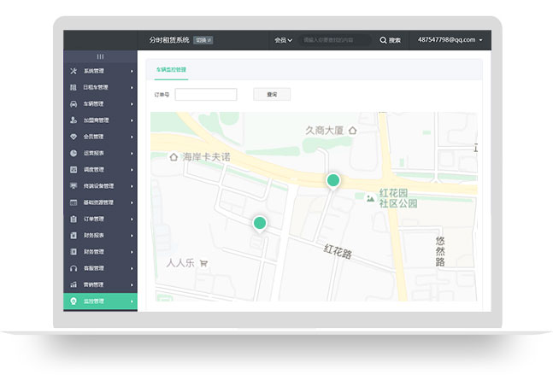
Task: Click the 监控管理 location pin icon
Action: (x=74, y=301)
